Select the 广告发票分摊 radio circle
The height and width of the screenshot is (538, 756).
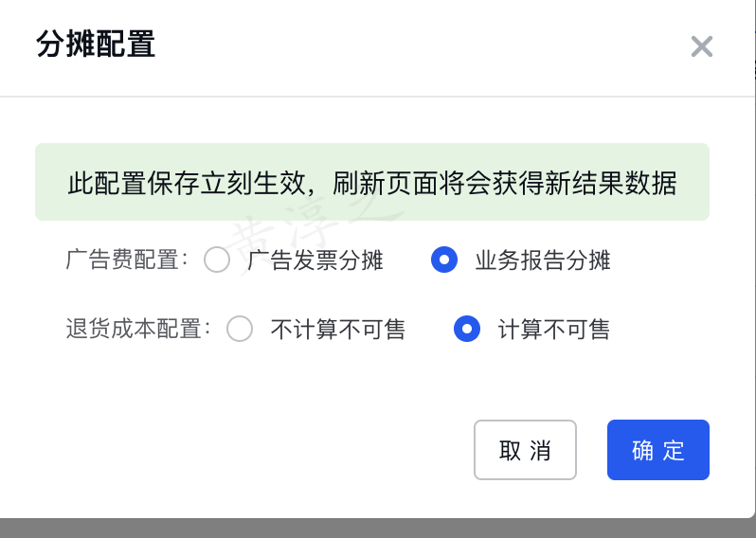[217, 260]
